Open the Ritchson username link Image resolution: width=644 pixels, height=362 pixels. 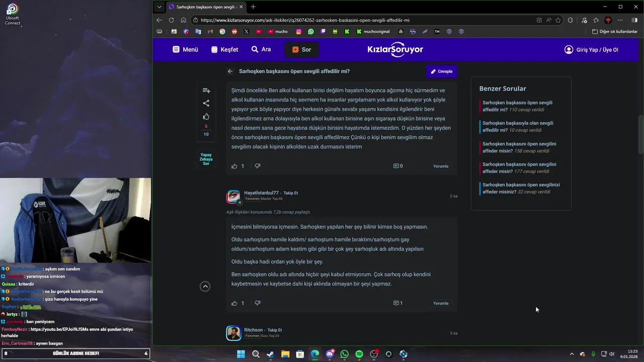click(x=254, y=330)
